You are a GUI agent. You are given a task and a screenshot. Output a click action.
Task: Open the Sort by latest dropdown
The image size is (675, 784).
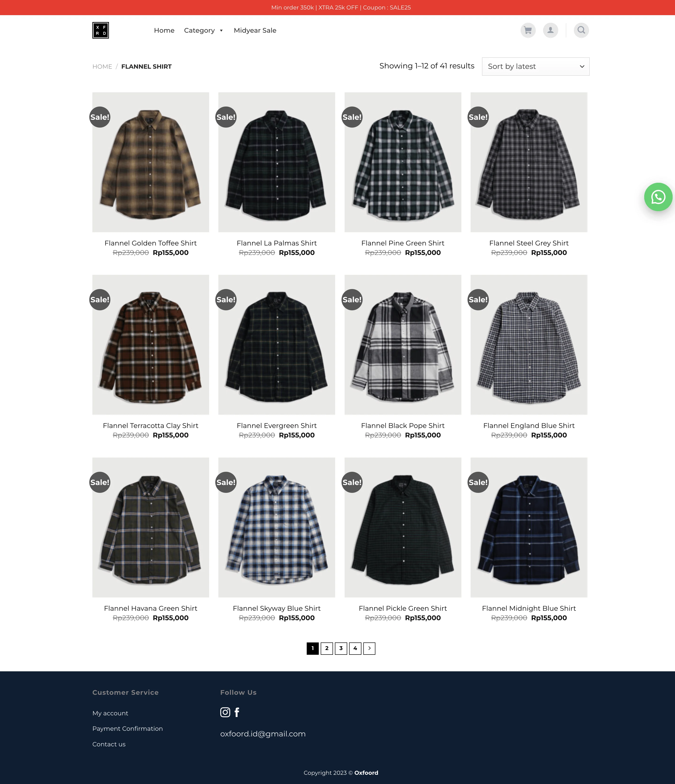(x=535, y=67)
